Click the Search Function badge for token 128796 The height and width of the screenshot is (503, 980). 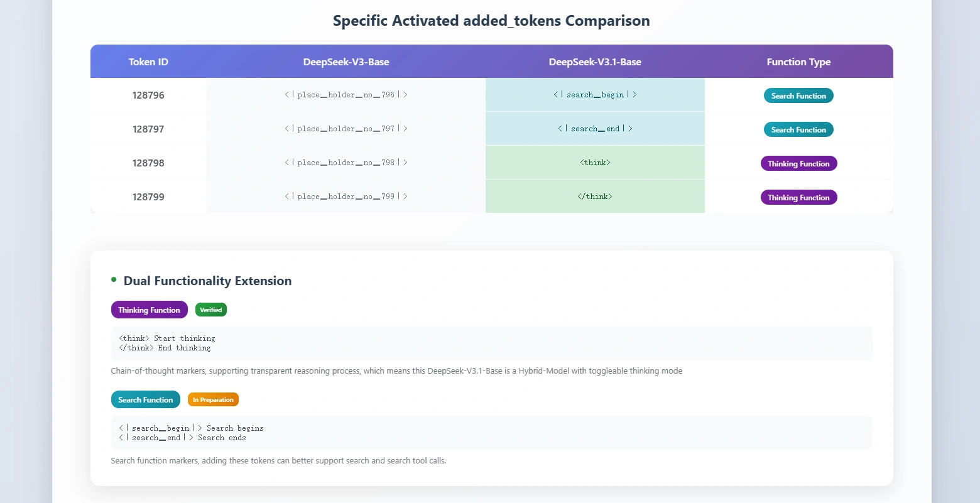pos(798,95)
